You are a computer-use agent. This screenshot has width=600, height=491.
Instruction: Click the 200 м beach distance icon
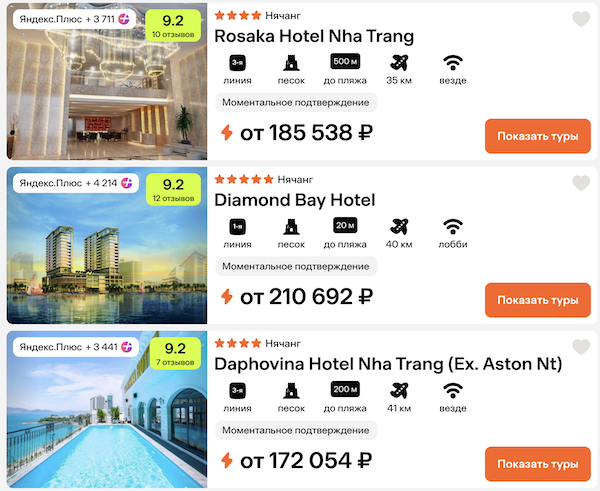(x=345, y=389)
